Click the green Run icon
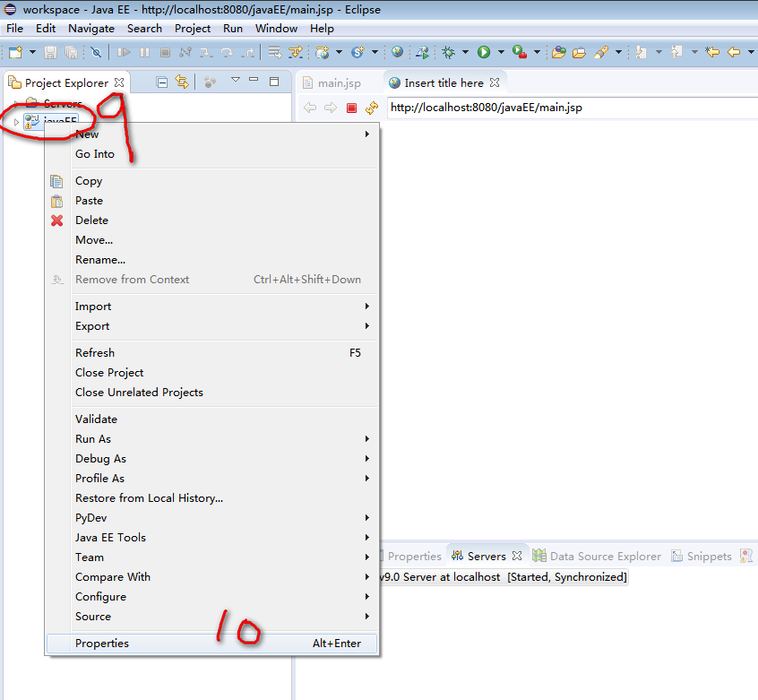Screen dimensions: 758x700 [x=484, y=52]
